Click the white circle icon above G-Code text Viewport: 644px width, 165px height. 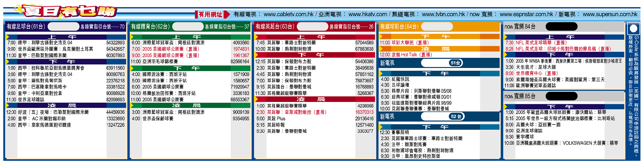tap(634, 28)
